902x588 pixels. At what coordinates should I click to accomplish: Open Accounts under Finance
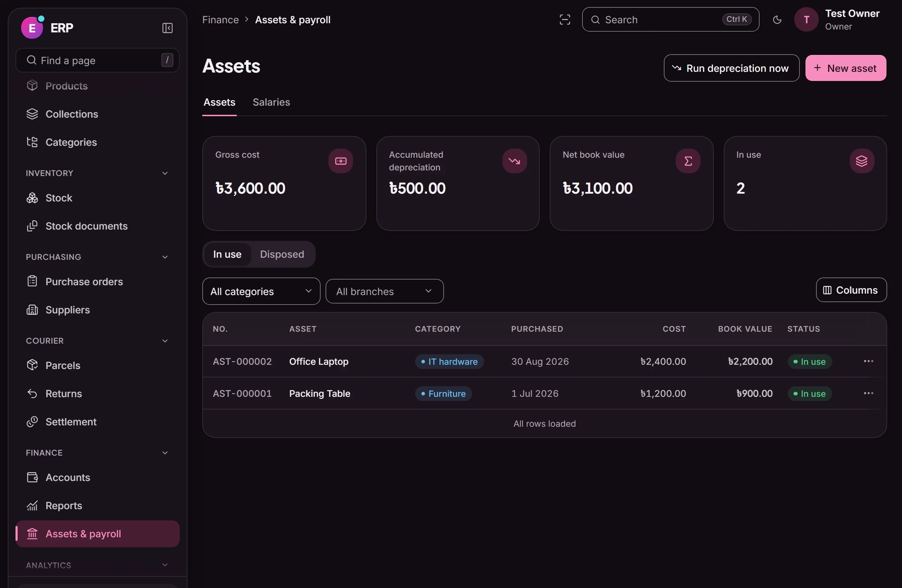97,477
